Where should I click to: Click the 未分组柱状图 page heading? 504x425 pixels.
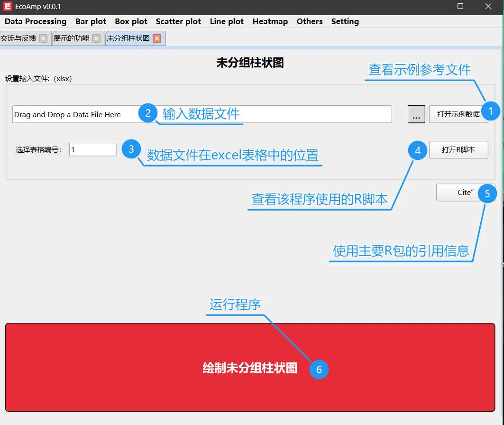(x=250, y=62)
